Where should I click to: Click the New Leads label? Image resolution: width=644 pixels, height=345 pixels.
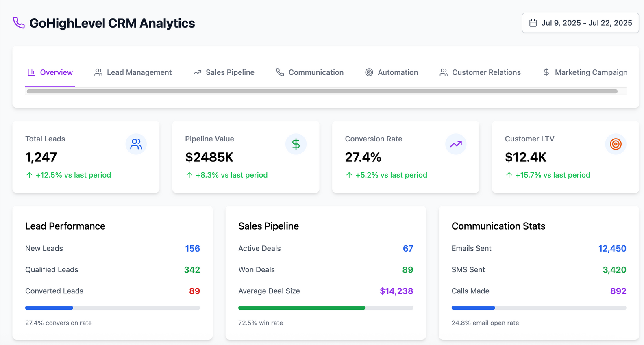tap(44, 249)
